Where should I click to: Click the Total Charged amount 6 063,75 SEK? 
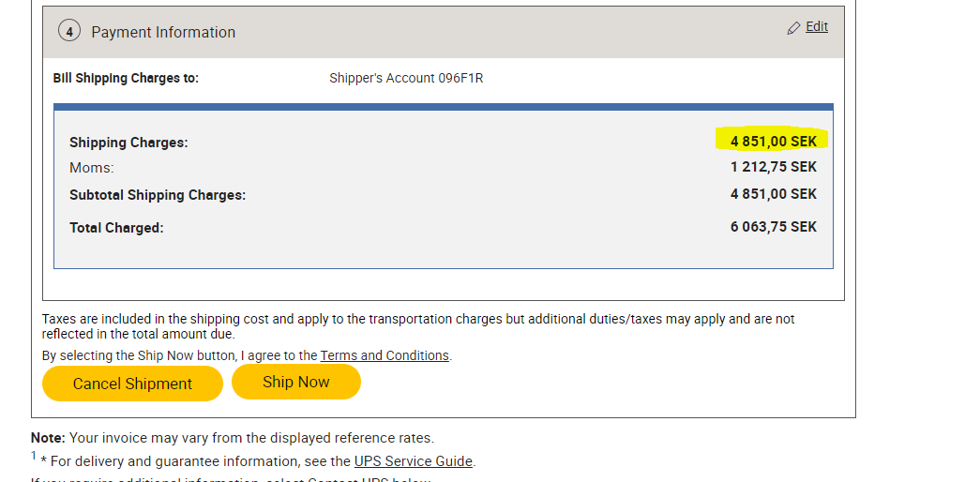773,227
